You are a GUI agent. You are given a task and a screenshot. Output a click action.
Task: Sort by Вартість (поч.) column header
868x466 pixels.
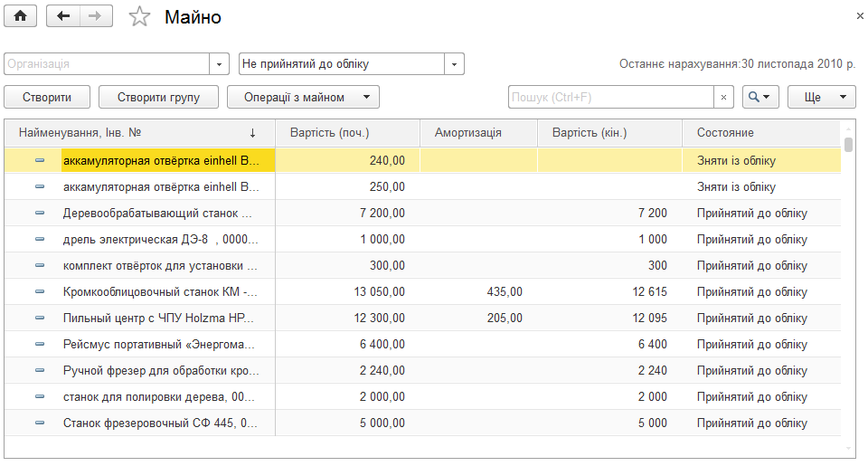point(347,133)
